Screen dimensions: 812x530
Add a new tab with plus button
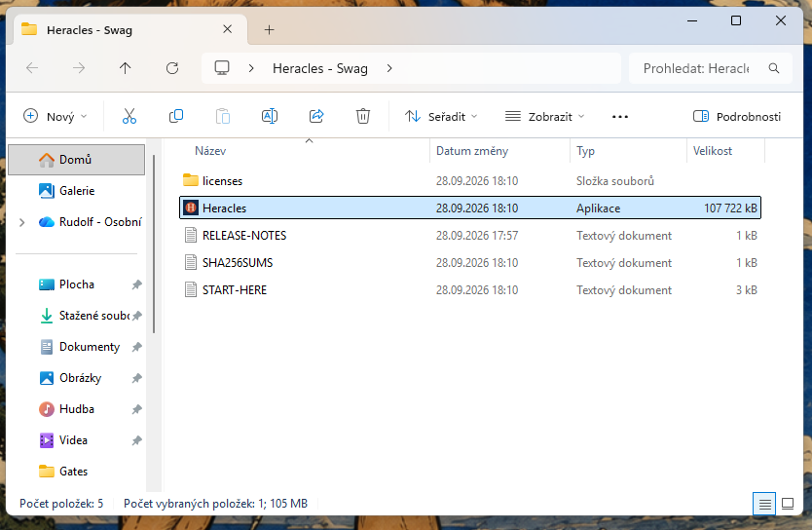coord(269,30)
